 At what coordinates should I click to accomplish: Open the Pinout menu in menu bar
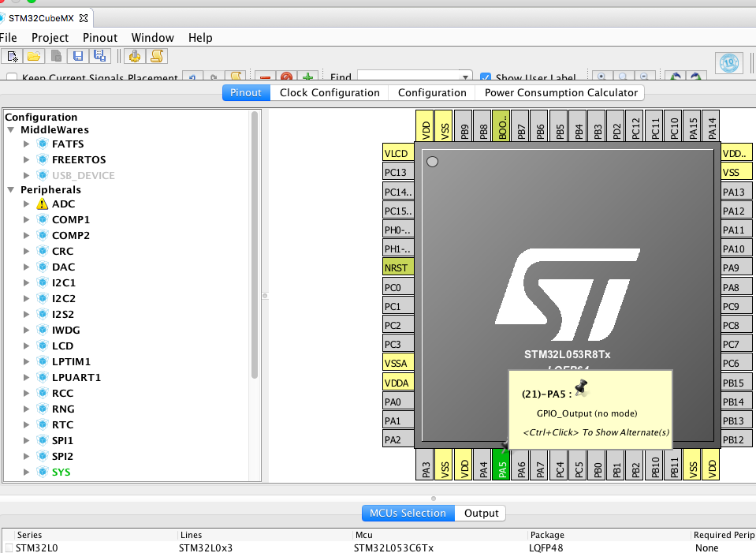pos(99,37)
